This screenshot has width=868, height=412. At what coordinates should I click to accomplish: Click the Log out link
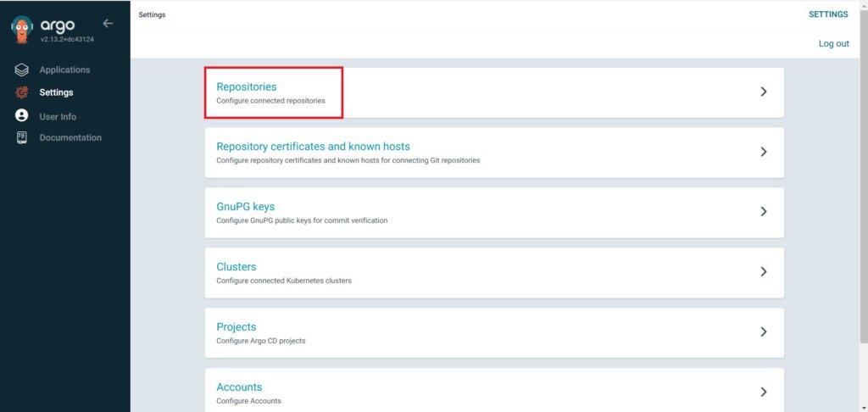tap(834, 44)
